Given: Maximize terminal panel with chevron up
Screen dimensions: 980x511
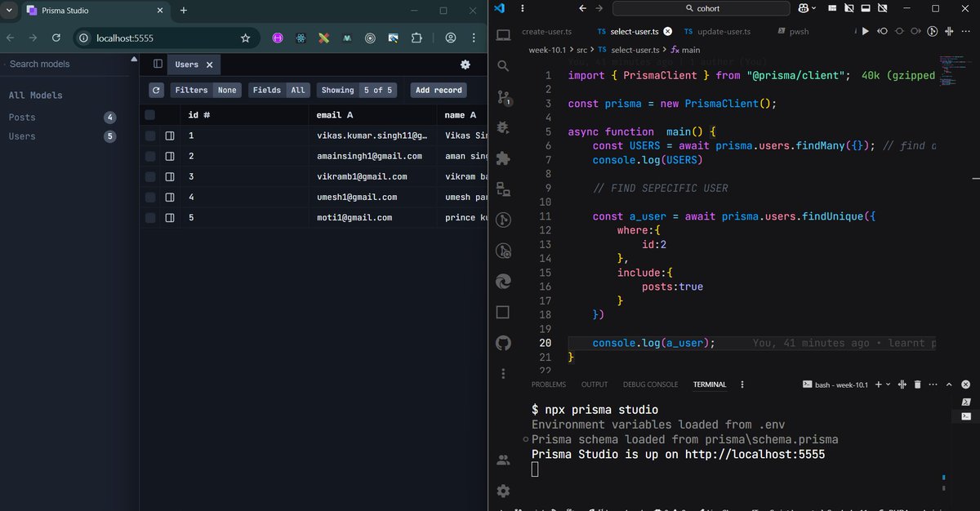Looking at the screenshot, I should (x=950, y=384).
